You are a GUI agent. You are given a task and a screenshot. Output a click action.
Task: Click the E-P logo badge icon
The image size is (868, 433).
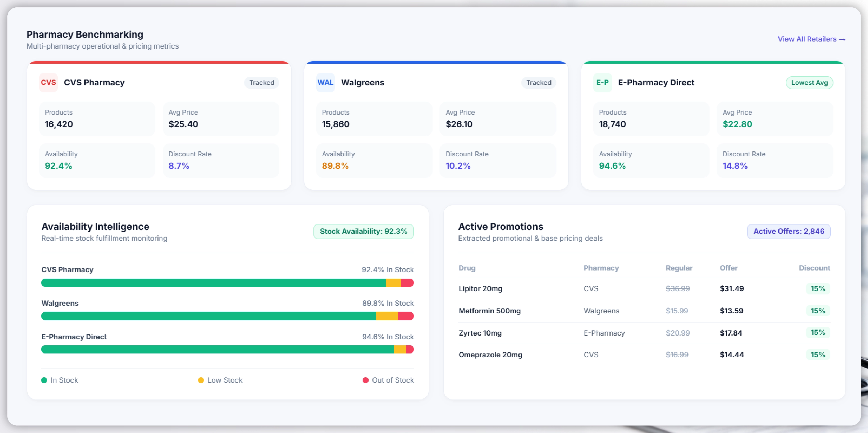tap(602, 83)
